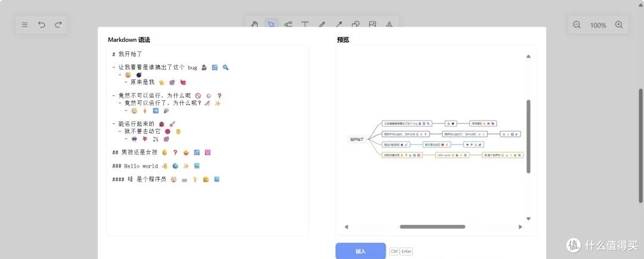644x259 pixels.
Task: Select the preview node '就不要去动它'
Action: 437,144
